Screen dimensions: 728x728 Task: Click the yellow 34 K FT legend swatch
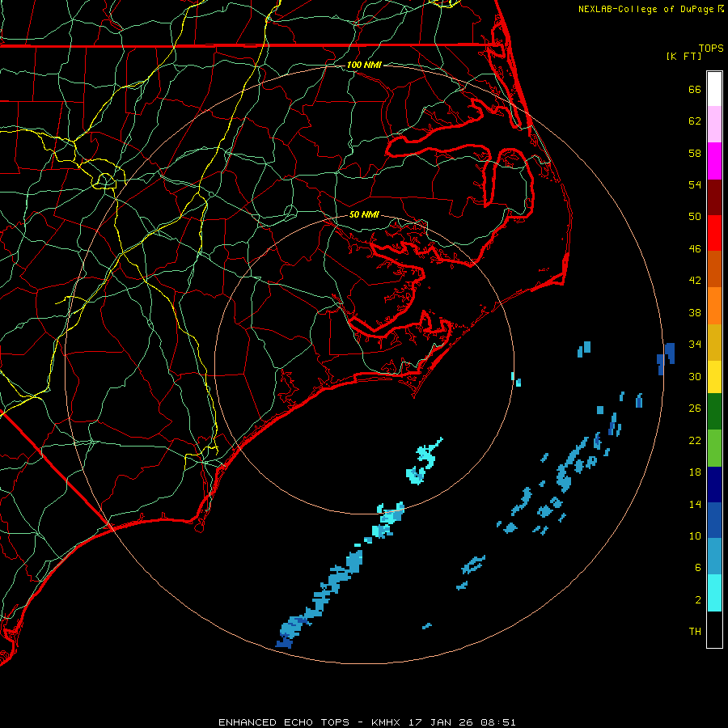click(714, 377)
